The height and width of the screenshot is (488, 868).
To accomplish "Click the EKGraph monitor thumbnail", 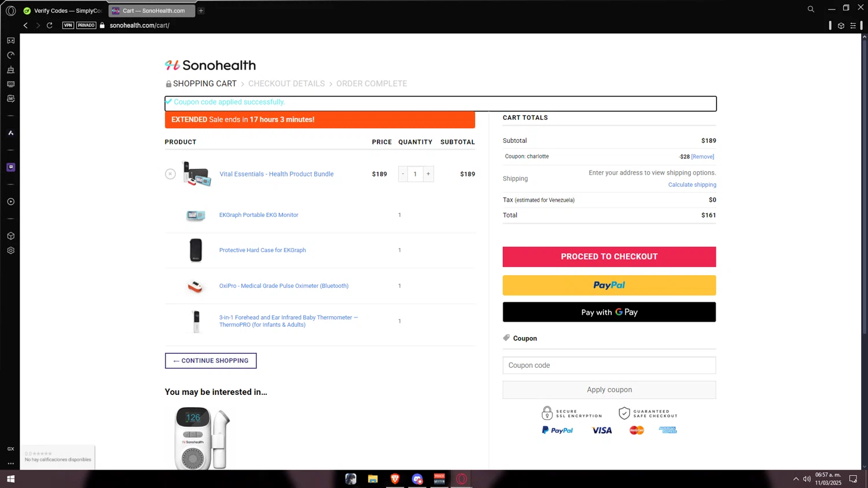I will click(196, 216).
